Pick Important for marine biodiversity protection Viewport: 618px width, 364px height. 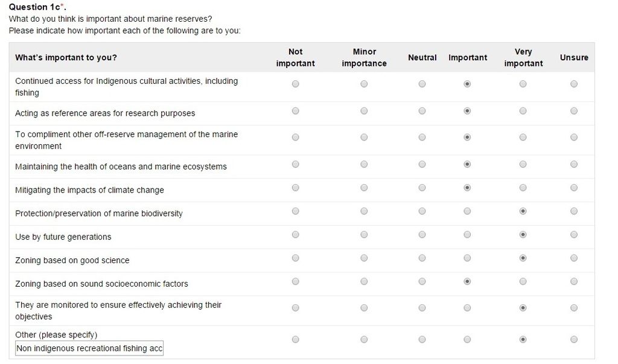point(467,211)
